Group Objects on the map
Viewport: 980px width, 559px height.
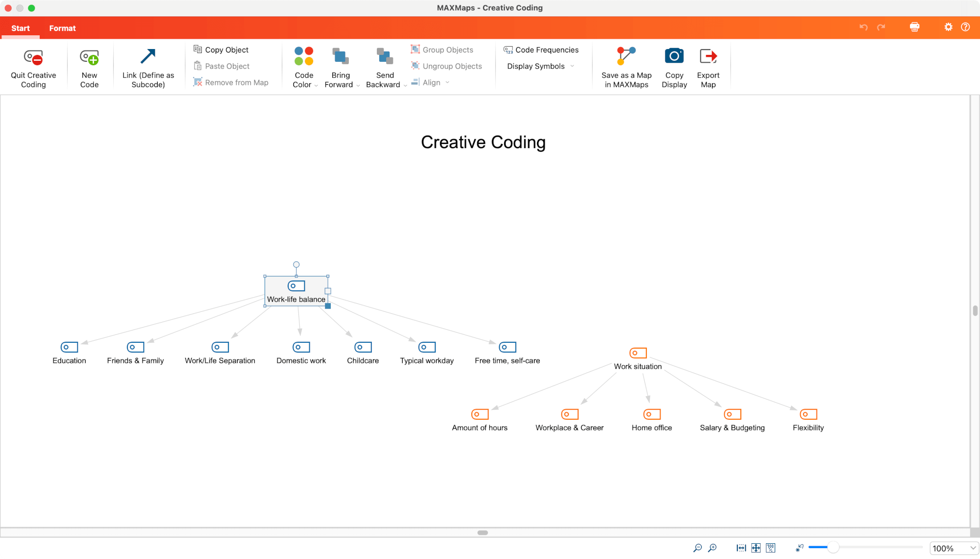coord(442,50)
